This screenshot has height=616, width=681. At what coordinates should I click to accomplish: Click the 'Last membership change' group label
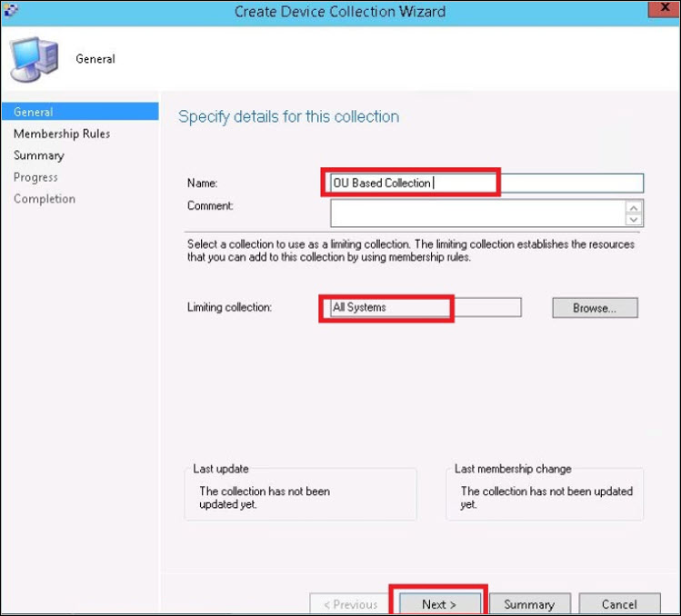tap(513, 469)
